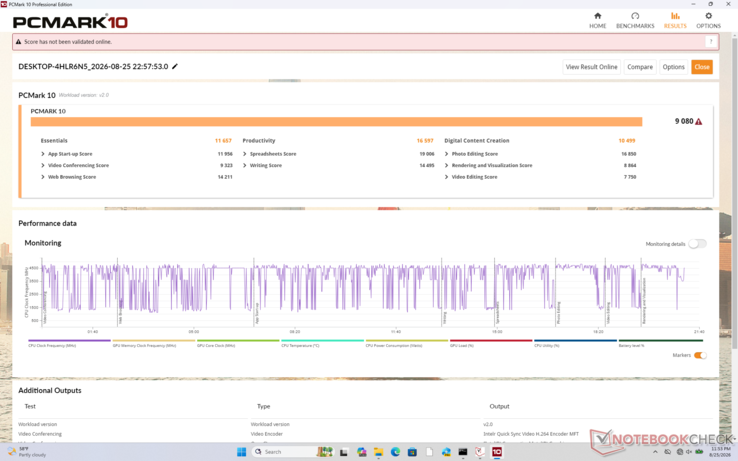Click the Productivity score 16 597
This screenshot has height=461, width=738.
pos(425,141)
